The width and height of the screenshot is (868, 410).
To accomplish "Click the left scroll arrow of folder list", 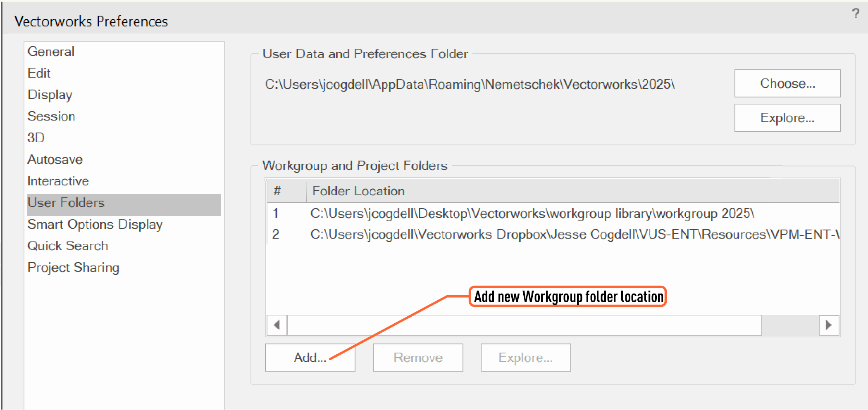I will click(x=277, y=325).
